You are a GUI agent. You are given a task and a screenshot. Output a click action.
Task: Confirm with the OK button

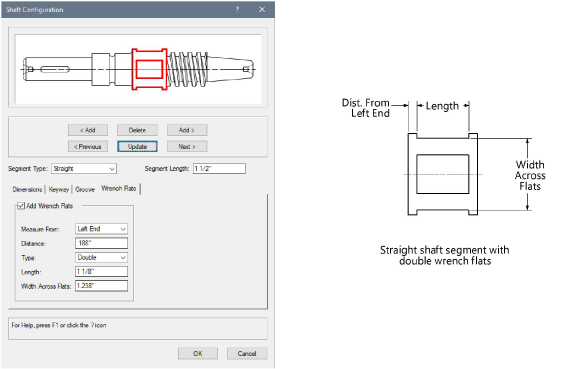tap(198, 353)
